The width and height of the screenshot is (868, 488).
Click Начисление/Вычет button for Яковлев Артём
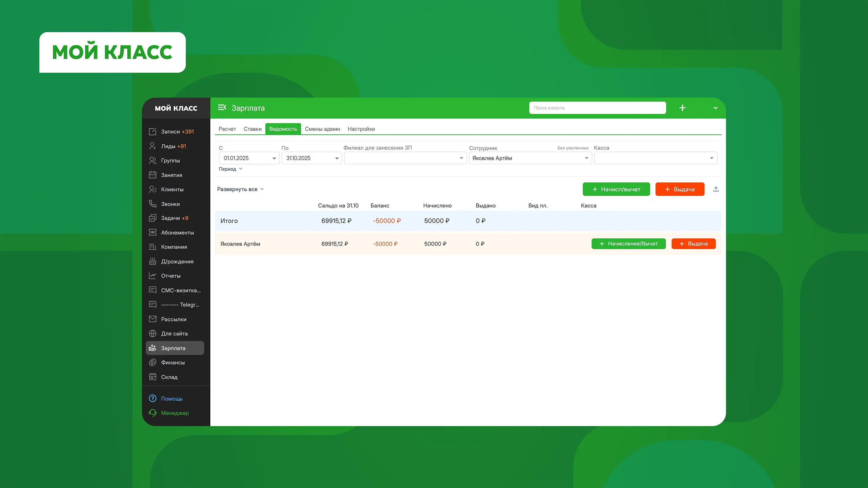[628, 244]
